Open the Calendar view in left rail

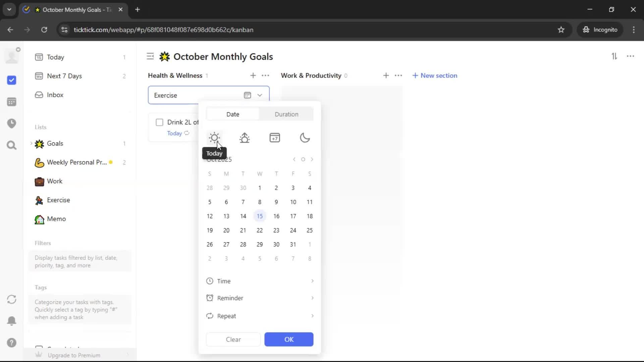[12, 102]
